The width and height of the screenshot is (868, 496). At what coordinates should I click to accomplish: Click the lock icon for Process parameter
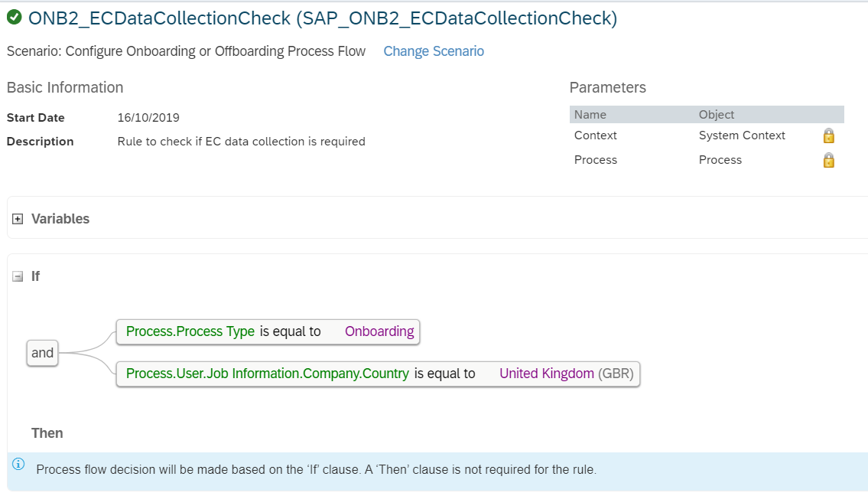829,160
